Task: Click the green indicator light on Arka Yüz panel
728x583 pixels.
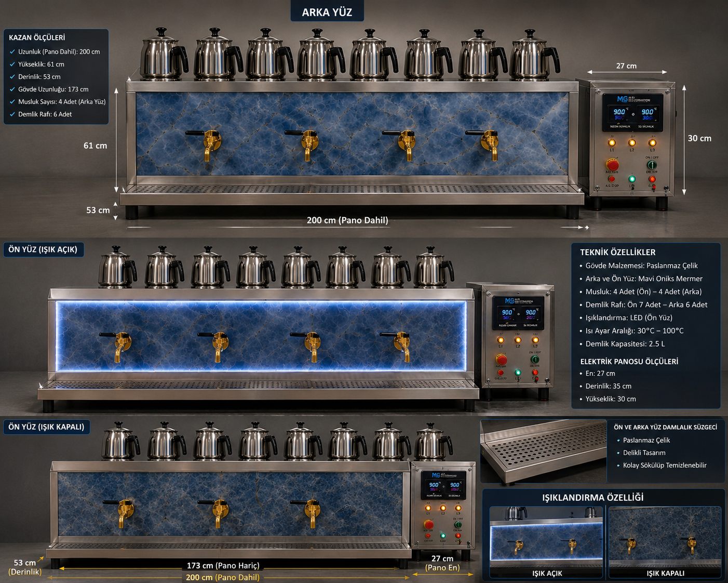Action: point(632,179)
